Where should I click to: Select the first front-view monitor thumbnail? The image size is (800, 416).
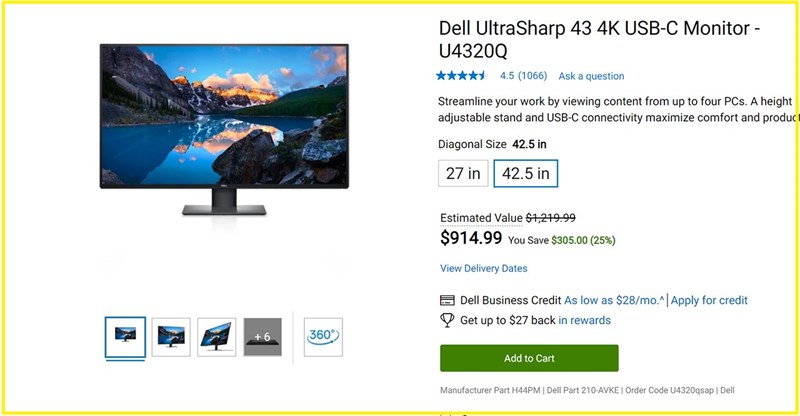point(126,337)
